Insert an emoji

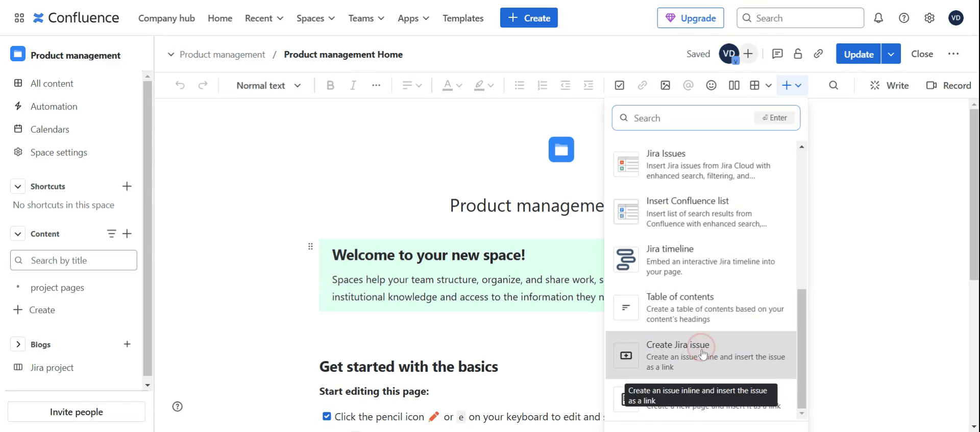tap(711, 85)
